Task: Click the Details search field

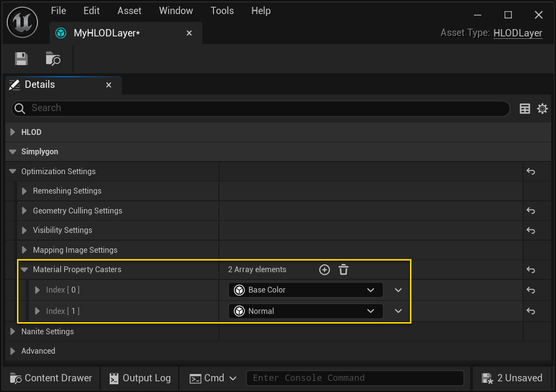Action: coord(262,108)
